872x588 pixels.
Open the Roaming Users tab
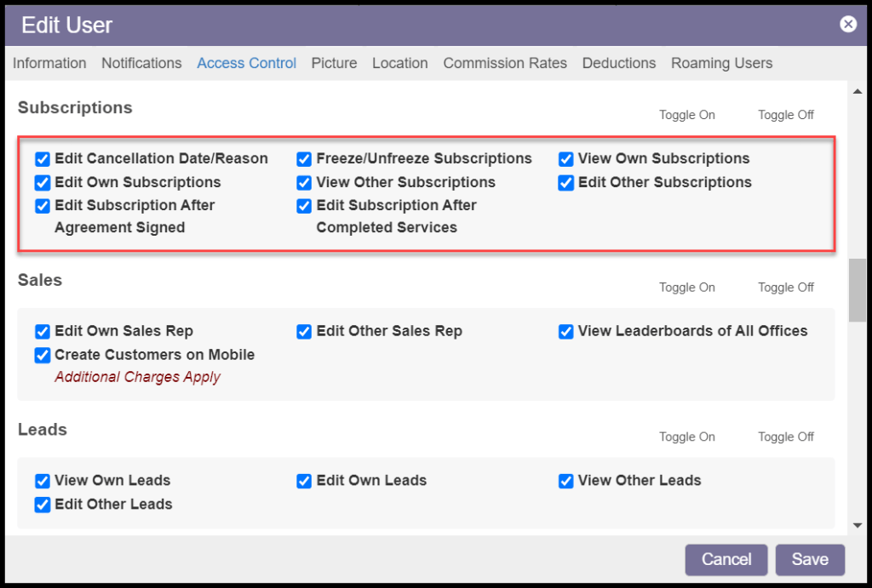[721, 63]
